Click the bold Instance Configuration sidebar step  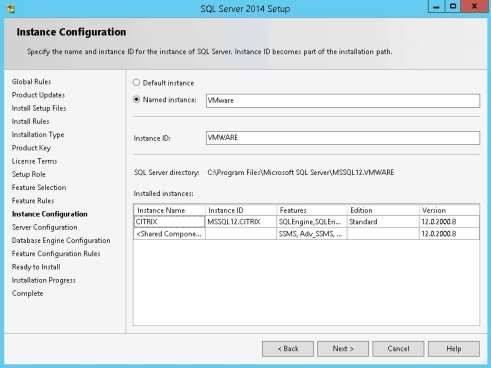tap(49, 214)
